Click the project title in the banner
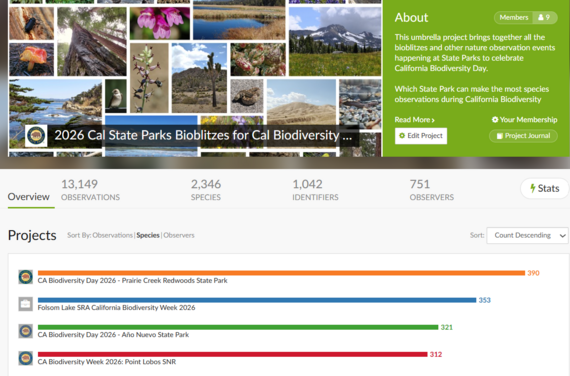This screenshot has width=570, height=376. pyautogui.click(x=203, y=135)
